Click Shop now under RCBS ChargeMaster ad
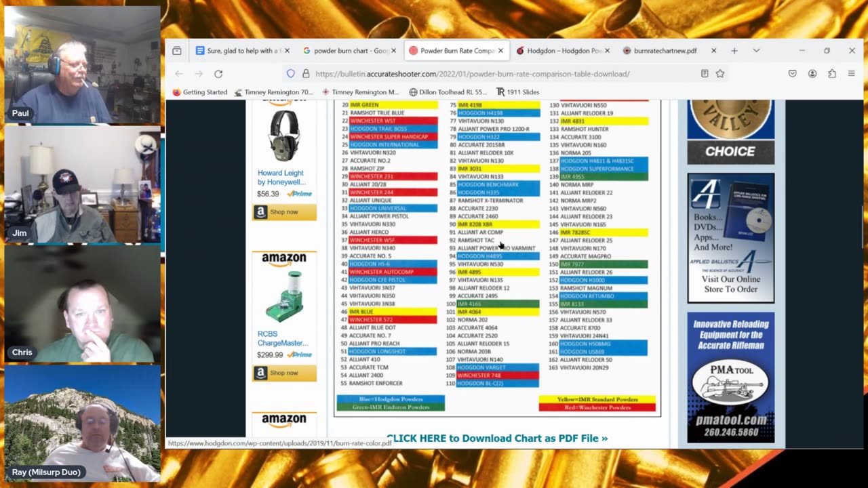This screenshot has height=488, width=868. (x=284, y=373)
